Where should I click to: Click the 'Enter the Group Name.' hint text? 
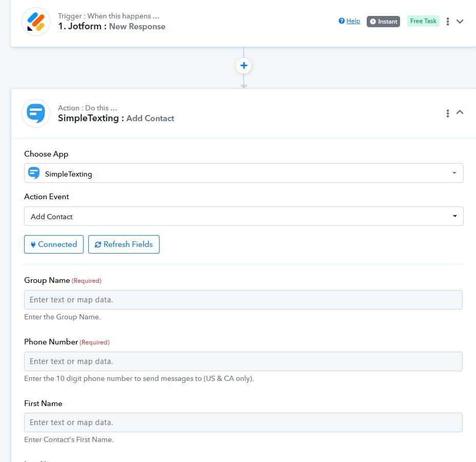(x=62, y=317)
